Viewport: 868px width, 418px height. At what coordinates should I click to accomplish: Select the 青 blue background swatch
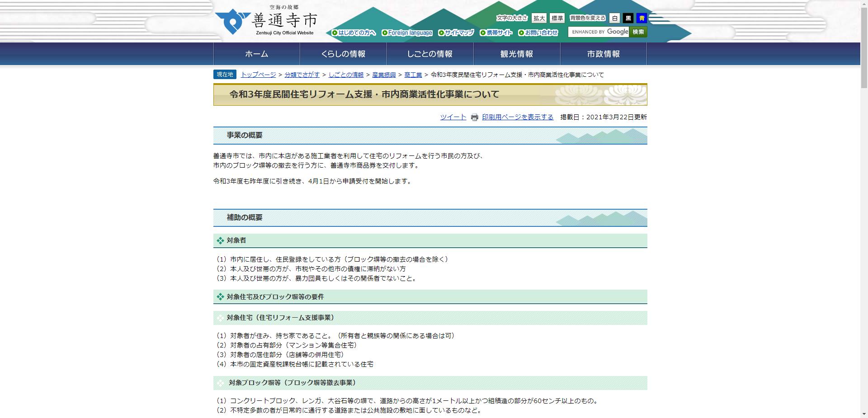pos(641,18)
